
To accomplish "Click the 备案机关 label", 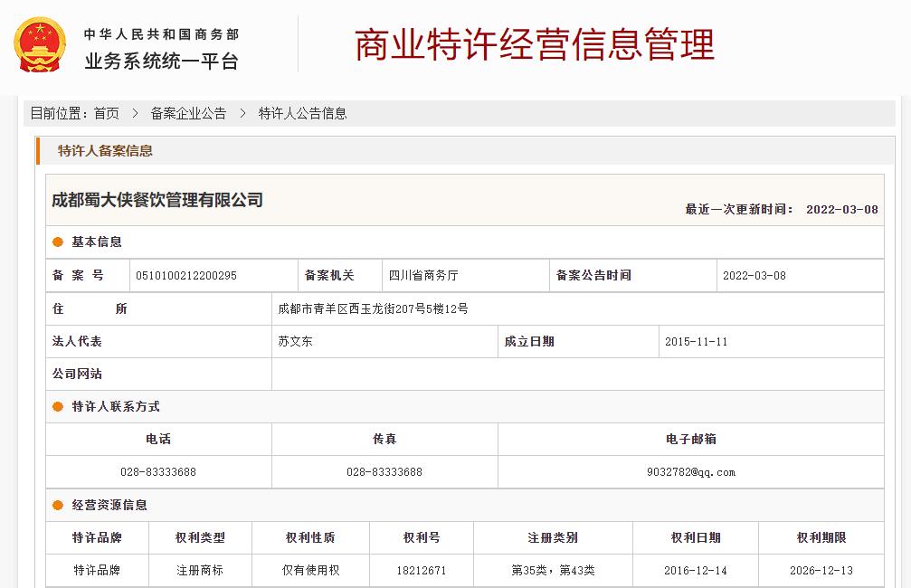I will click(329, 275).
